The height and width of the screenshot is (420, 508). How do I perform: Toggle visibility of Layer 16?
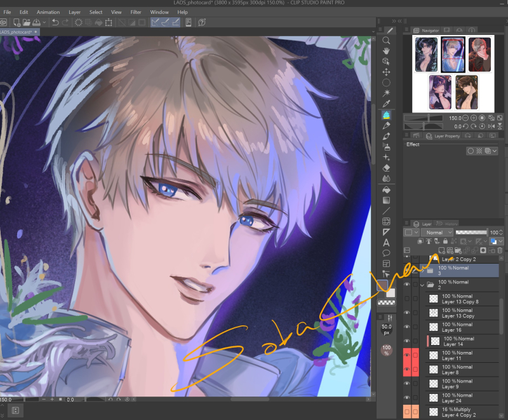(x=407, y=327)
